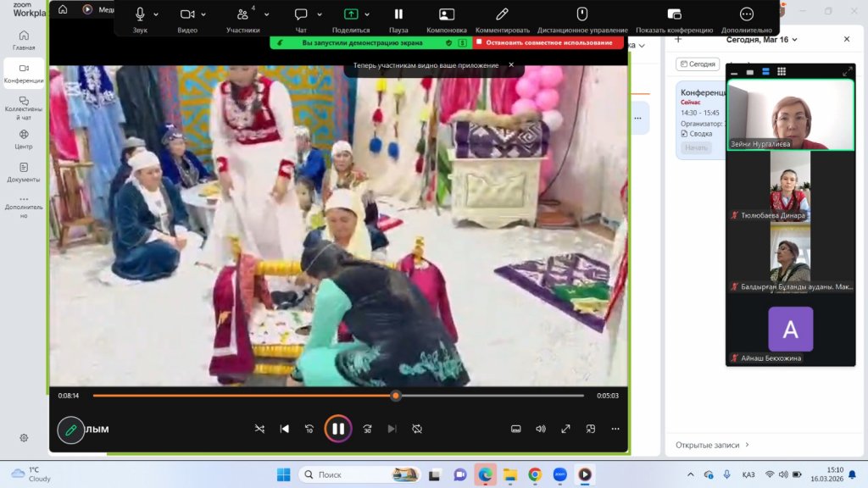Screen dimensions: 868x488
Task: Click the Комментировать annotate pencil icon
Action: (x=502, y=14)
